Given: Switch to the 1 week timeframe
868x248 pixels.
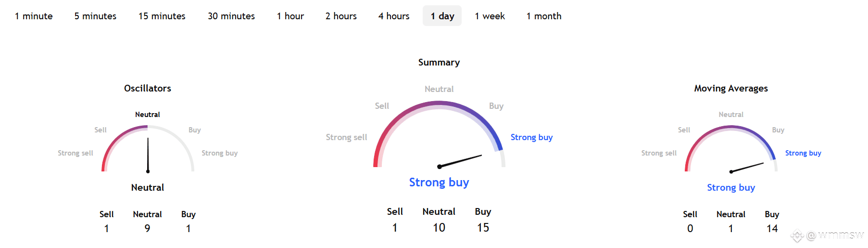Looking at the screenshot, I should tap(490, 16).
